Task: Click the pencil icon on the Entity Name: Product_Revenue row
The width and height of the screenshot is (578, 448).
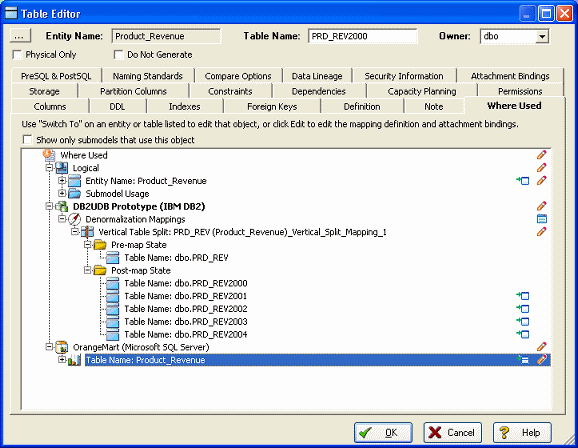Action: 542,181
